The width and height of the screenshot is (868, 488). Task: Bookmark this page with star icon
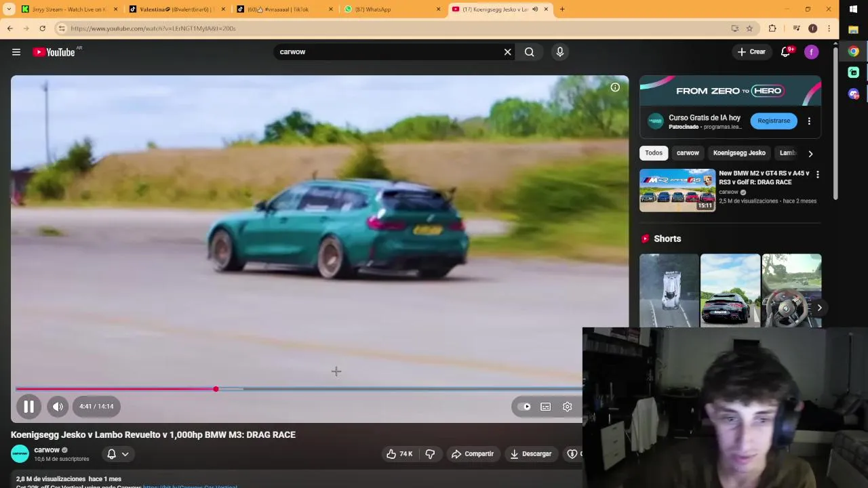click(x=749, y=28)
